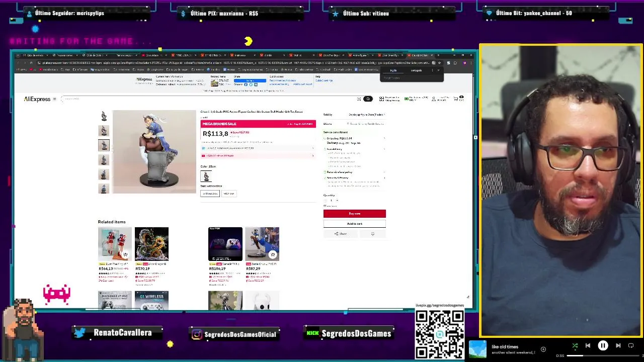Image resolution: width=644 pixels, height=362 pixels.
Task: Open the Machenike controller related item
Action: click(x=115, y=300)
